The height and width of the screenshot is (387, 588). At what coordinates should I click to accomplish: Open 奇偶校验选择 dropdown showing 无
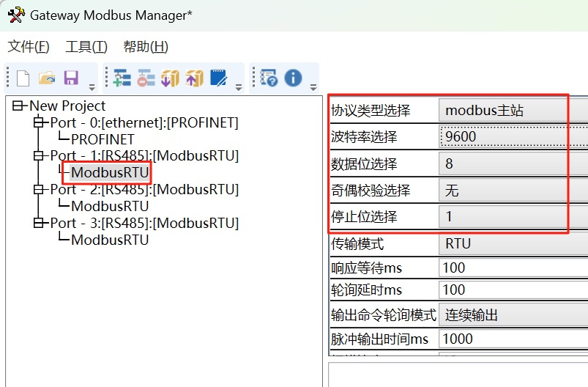coord(513,191)
